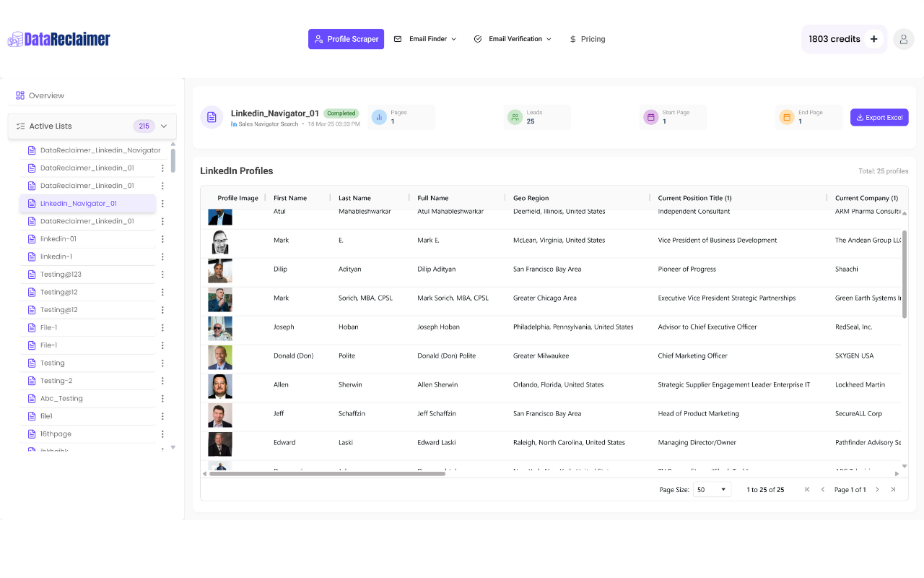The height and width of the screenshot is (578, 924).
Task: Click the Start Page calendar icon
Action: pos(650,117)
